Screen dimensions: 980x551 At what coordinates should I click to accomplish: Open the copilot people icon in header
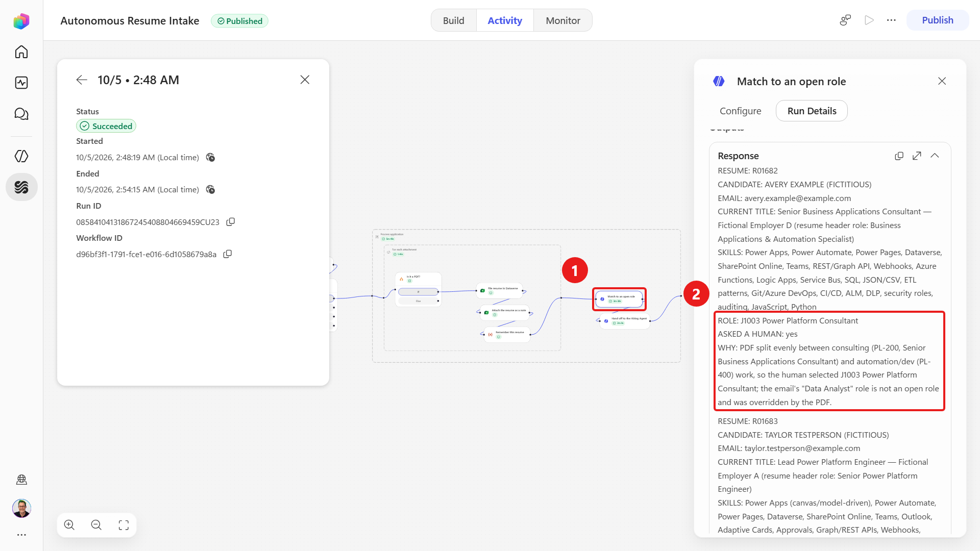tap(845, 20)
